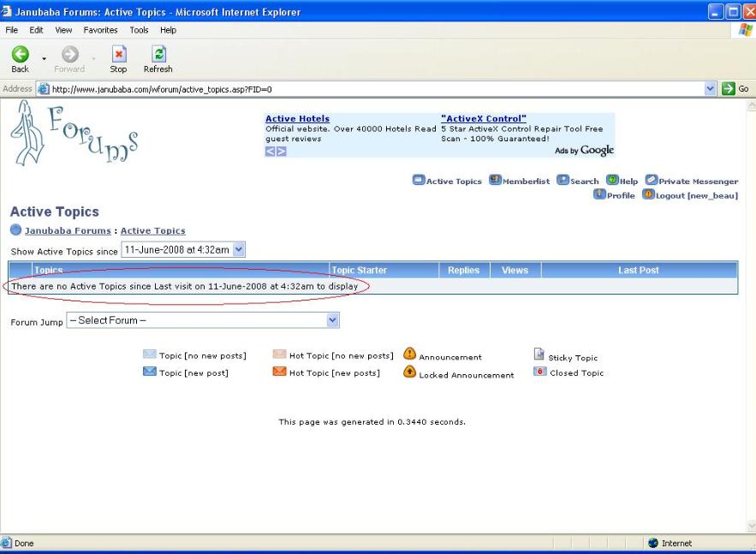Go to the Search page link
This screenshot has width=756, height=554.
(x=585, y=182)
